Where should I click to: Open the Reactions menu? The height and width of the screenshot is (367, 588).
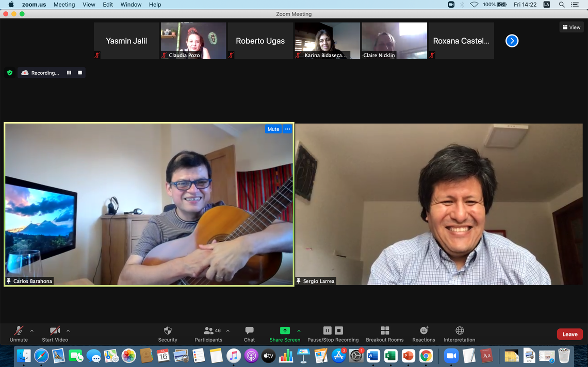[x=423, y=331]
